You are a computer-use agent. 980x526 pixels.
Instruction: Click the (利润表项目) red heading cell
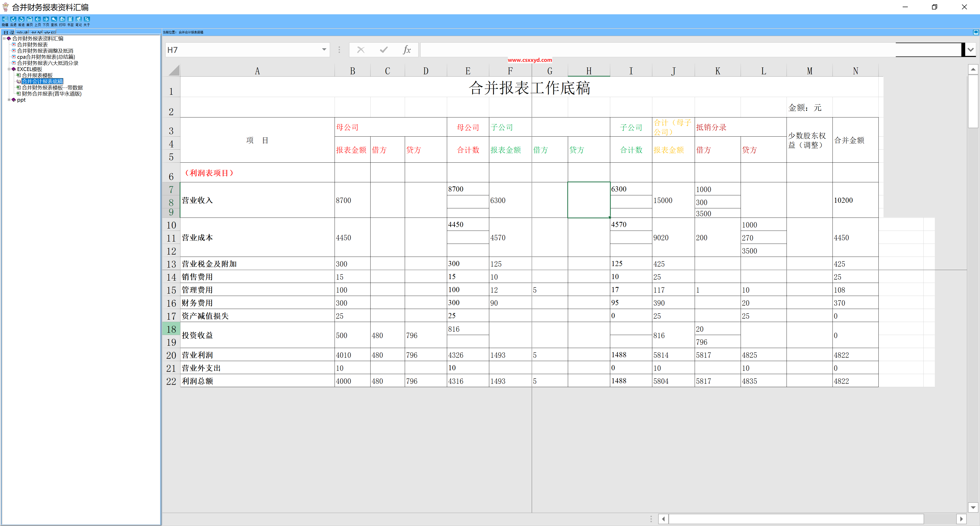tap(257, 173)
